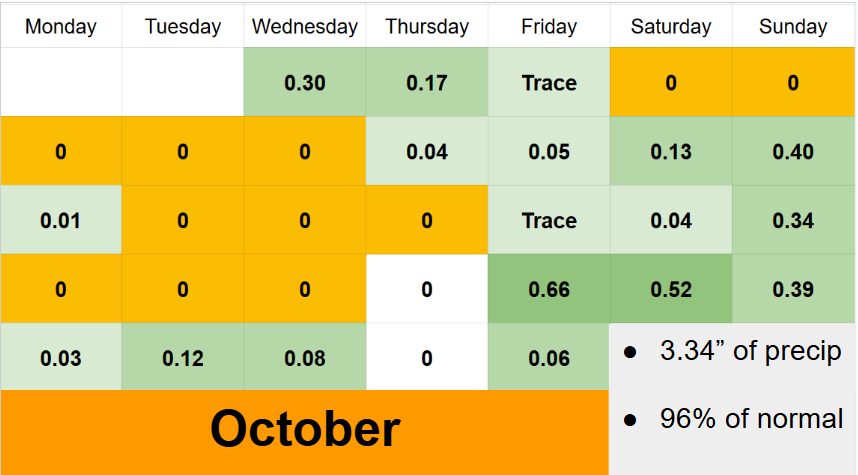
Task: Select the 3.34" of precip text
Action: coord(750,352)
